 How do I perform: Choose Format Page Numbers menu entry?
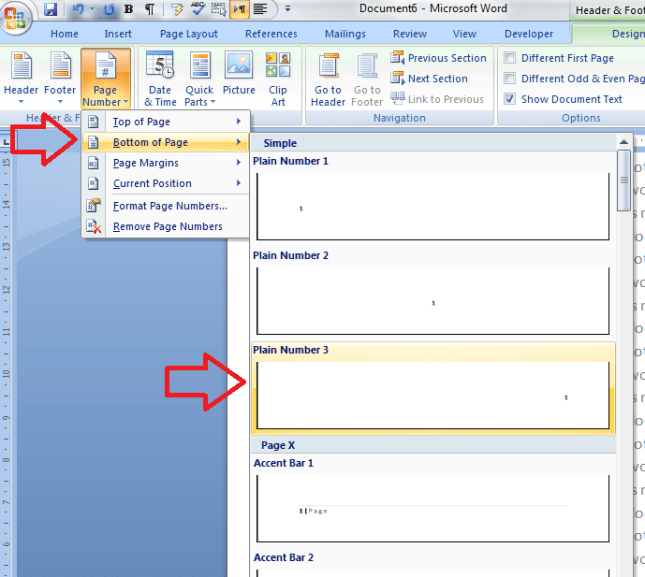[169, 206]
